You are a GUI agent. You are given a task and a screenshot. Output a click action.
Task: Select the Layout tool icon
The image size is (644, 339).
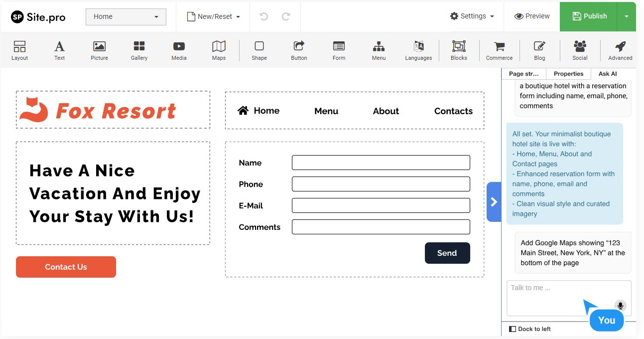click(x=19, y=50)
